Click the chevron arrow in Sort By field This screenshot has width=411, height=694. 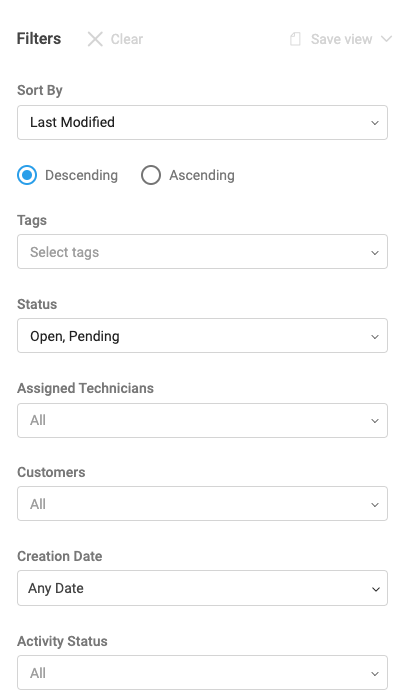pos(375,123)
